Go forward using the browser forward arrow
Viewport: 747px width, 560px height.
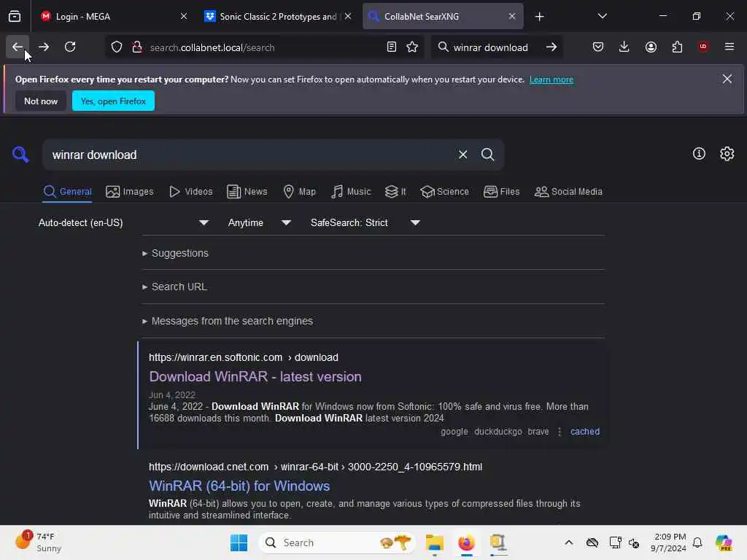click(x=44, y=47)
